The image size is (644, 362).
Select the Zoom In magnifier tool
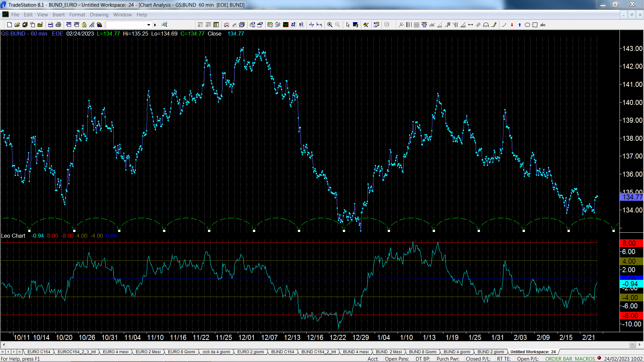[x=330, y=25]
